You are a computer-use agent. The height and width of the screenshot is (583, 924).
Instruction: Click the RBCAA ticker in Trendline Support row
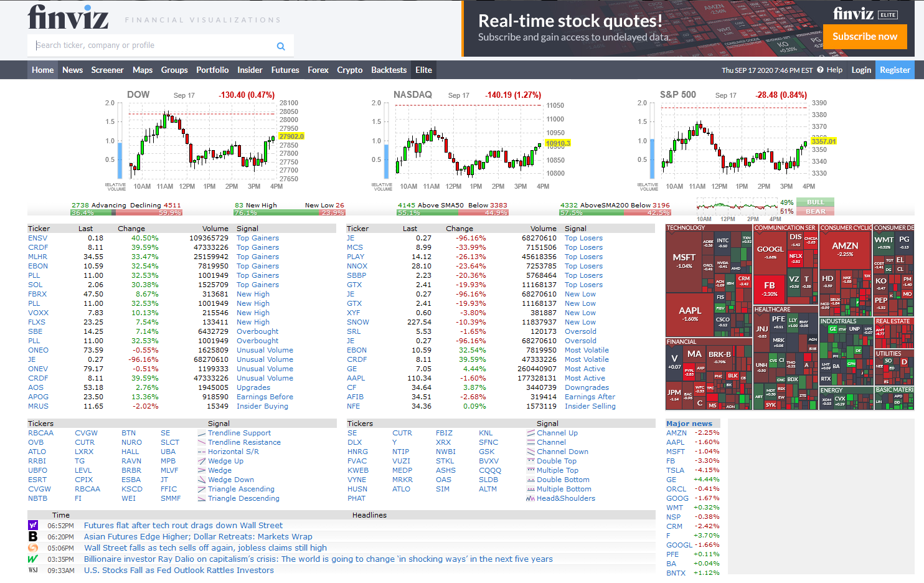point(40,433)
